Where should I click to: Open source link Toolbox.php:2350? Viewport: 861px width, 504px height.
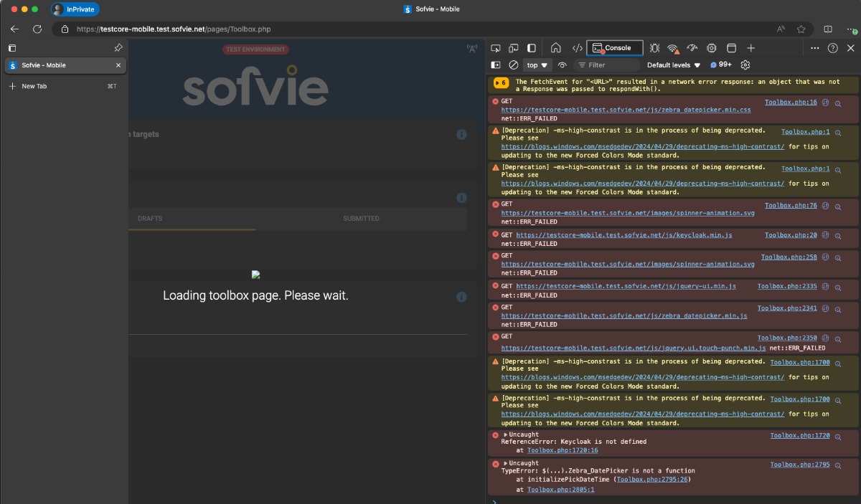[787, 338]
